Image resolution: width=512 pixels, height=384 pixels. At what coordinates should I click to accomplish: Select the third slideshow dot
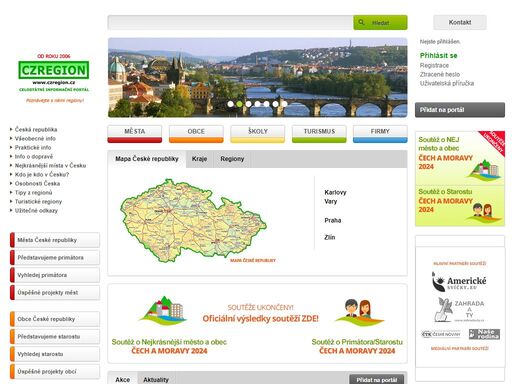(248, 104)
